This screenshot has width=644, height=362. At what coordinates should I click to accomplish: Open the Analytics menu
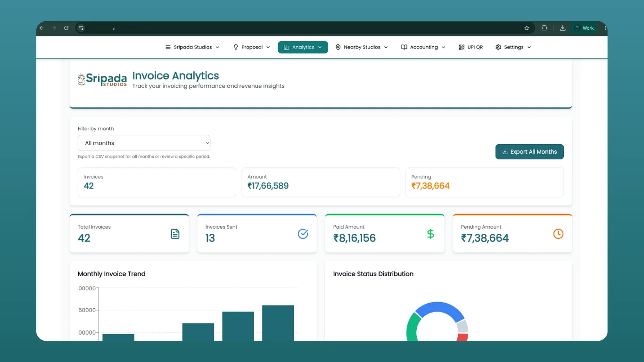(303, 47)
